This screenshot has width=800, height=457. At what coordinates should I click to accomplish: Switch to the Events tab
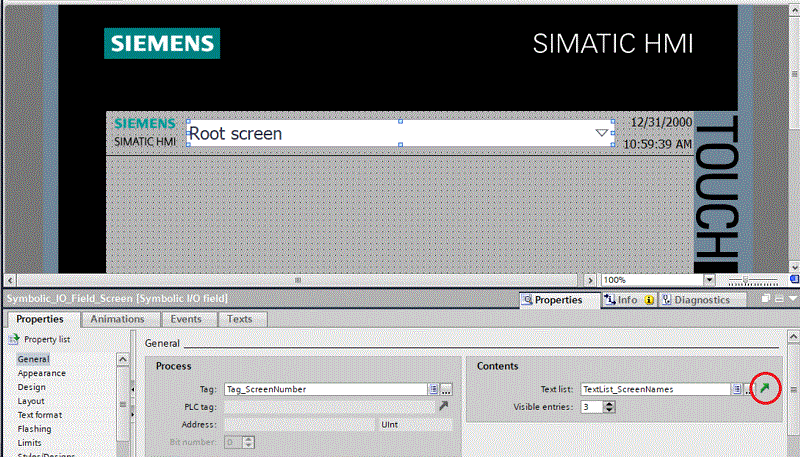(x=187, y=319)
